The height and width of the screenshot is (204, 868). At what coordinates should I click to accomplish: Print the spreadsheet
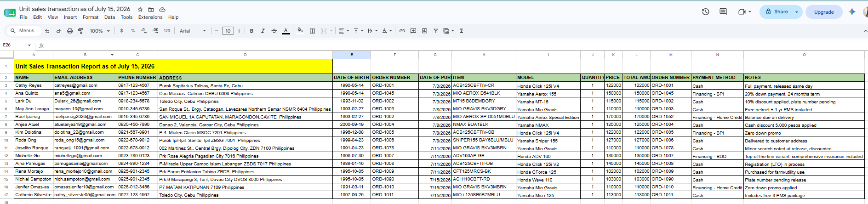point(70,31)
